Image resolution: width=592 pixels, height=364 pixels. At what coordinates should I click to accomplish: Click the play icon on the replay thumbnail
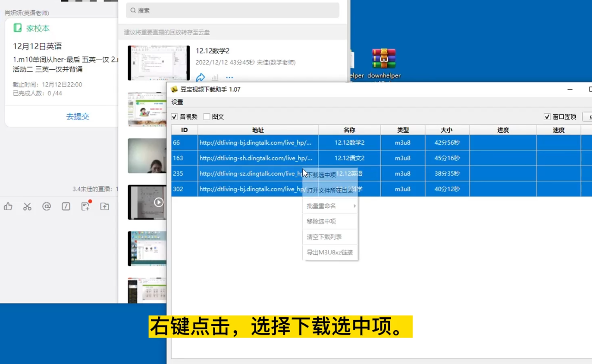point(159,202)
